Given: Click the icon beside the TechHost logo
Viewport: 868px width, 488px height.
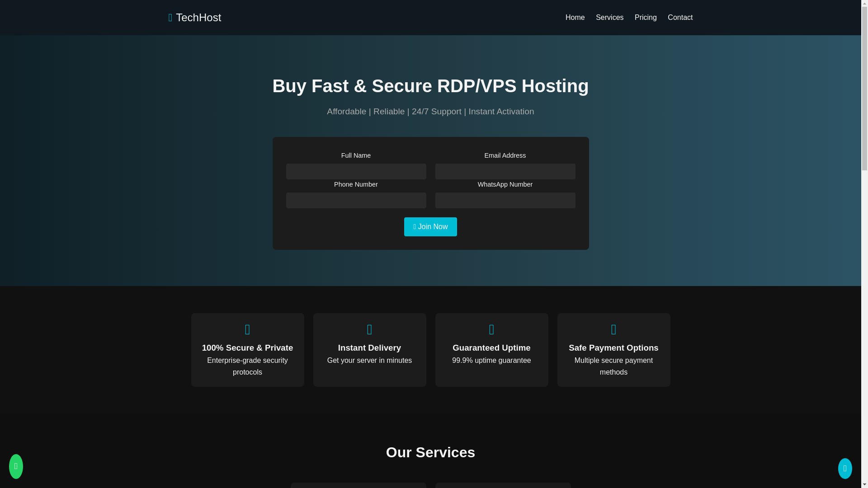Looking at the screenshot, I should tap(170, 18).
